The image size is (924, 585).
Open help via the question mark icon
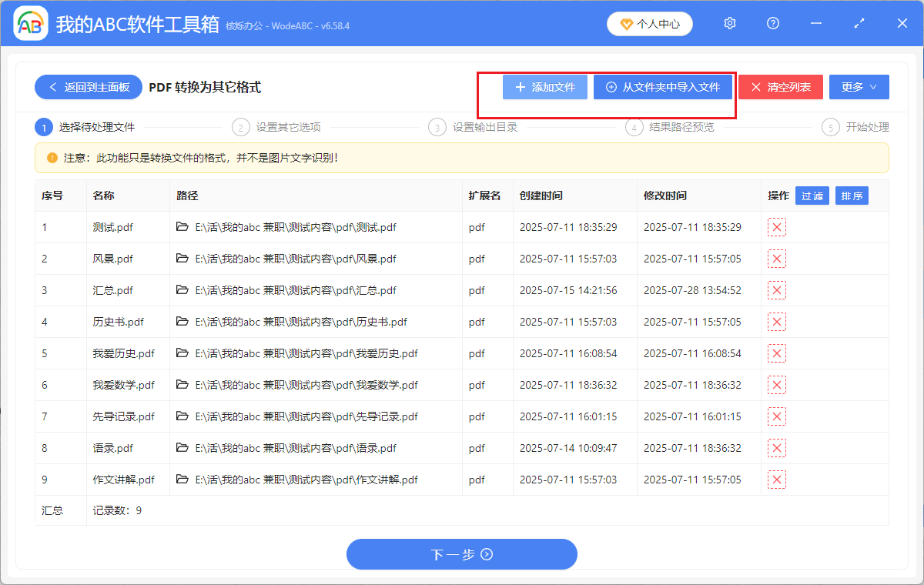772,23
